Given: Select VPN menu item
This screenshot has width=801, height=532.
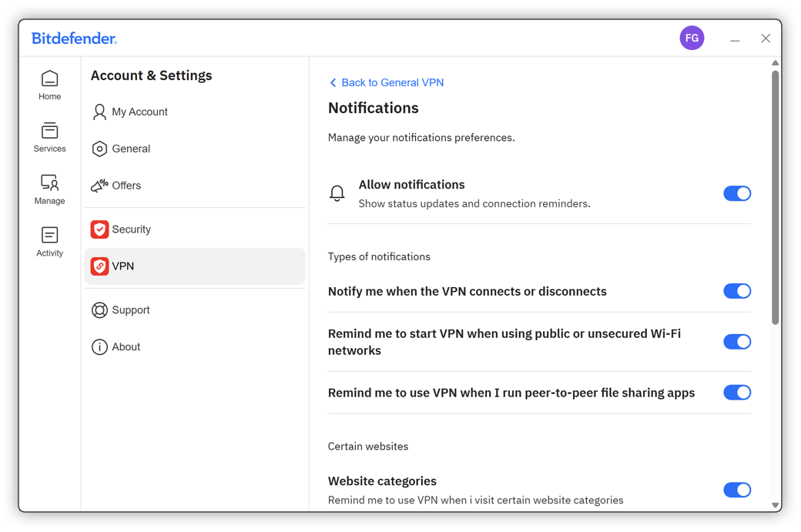Looking at the screenshot, I should click(195, 266).
